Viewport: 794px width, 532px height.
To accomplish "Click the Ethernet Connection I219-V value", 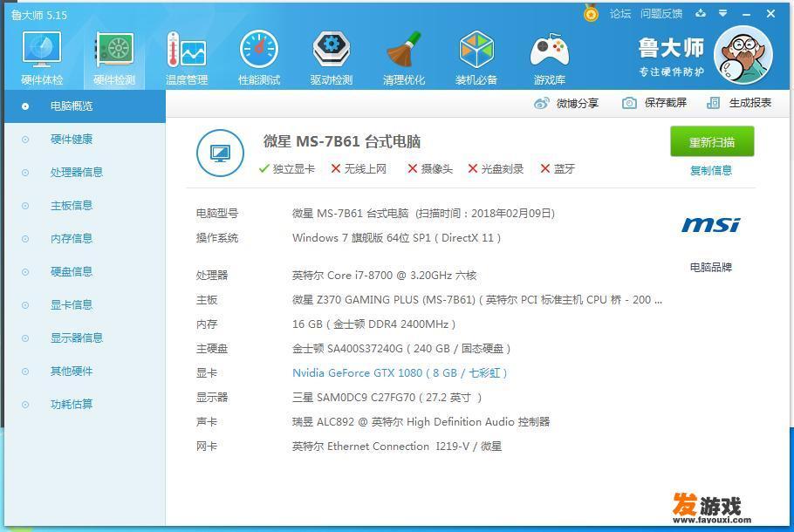I will point(397,447).
